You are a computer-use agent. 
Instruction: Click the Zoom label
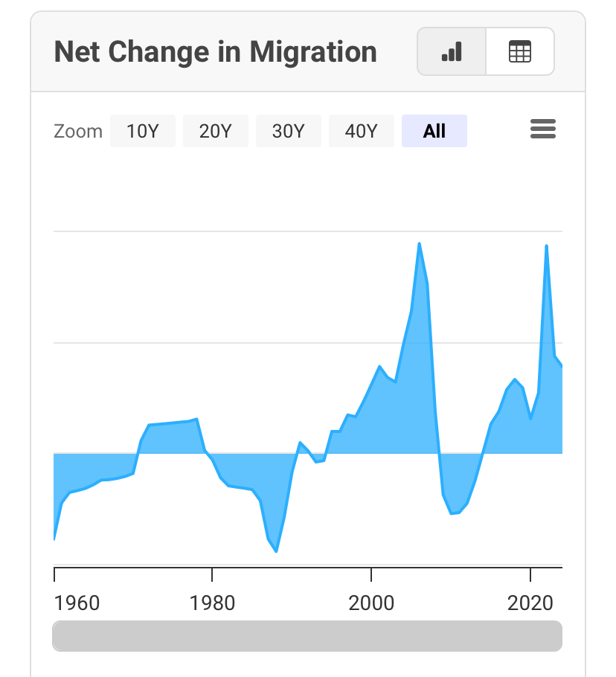point(77,131)
